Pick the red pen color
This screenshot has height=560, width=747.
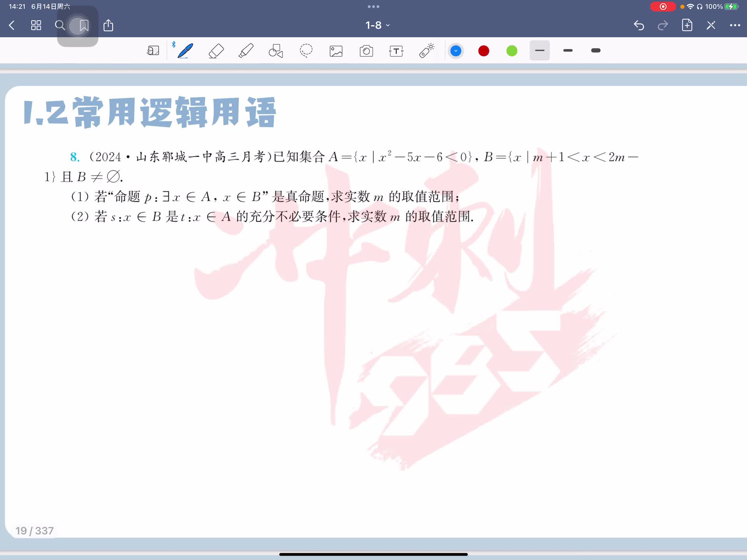pos(484,51)
